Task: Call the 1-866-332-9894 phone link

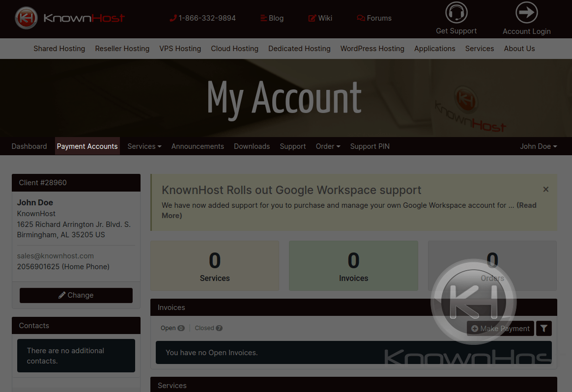Action: (202, 18)
